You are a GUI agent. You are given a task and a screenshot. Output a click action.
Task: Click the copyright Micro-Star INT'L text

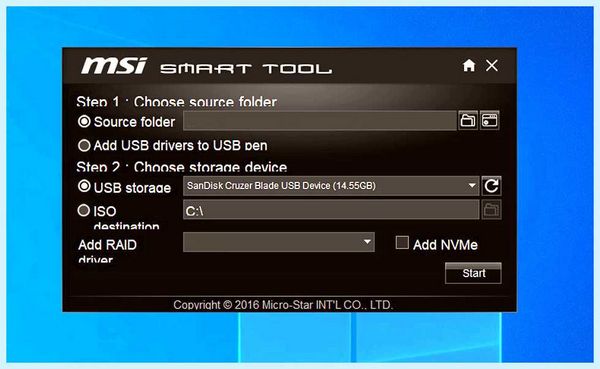click(283, 305)
